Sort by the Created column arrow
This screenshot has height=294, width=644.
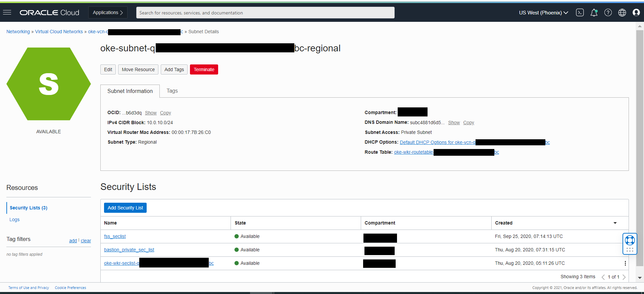615,223
